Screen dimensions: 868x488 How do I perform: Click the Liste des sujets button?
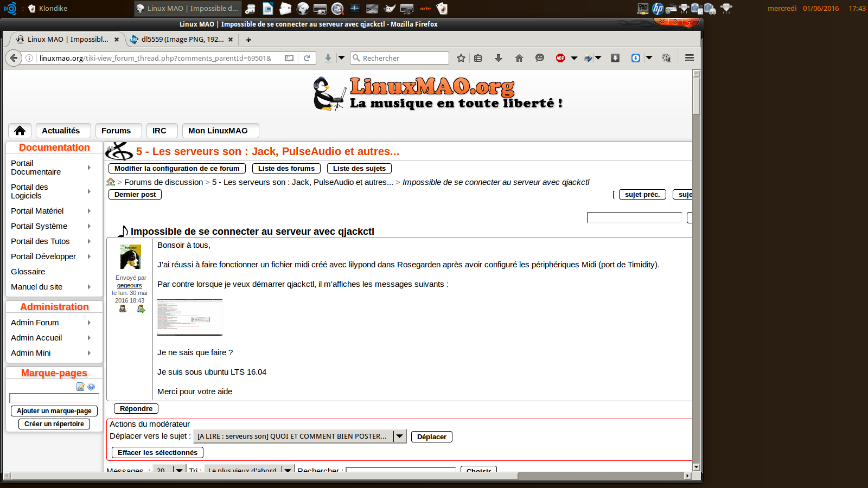tap(359, 169)
